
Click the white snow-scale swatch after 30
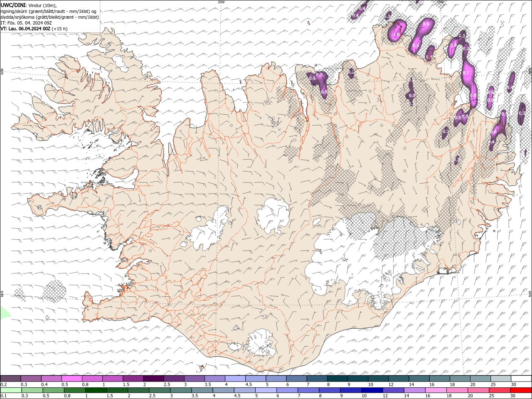tap(521, 379)
